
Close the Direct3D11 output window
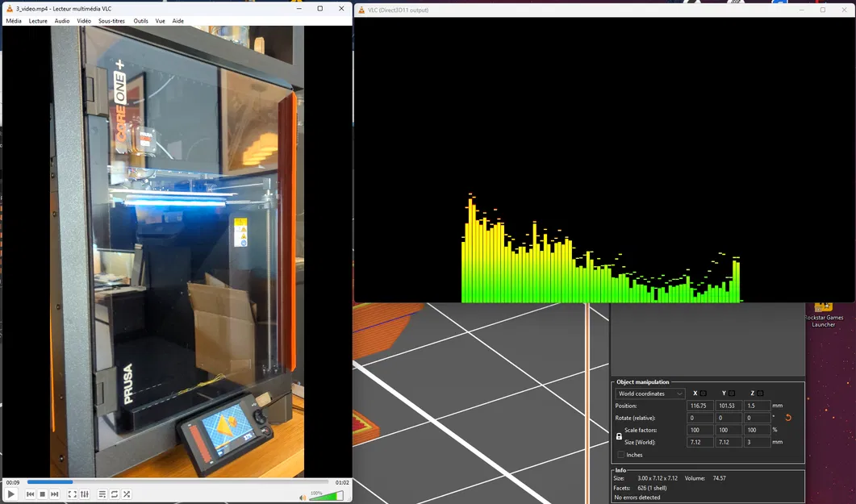[845, 10]
